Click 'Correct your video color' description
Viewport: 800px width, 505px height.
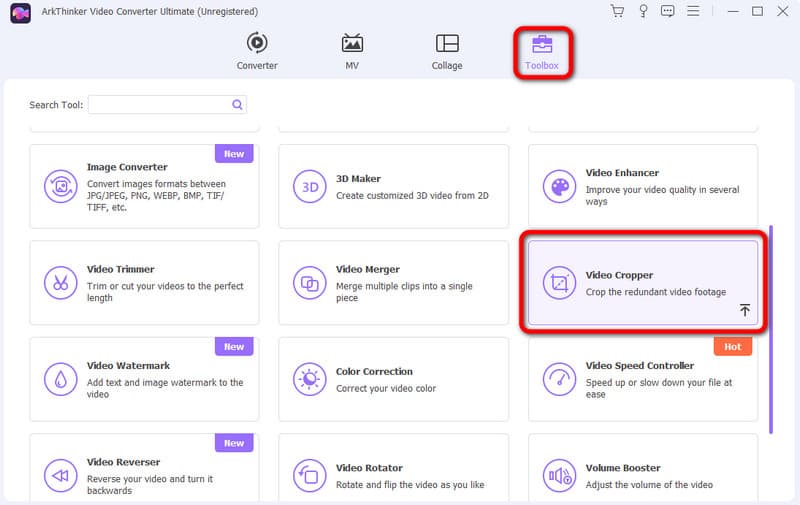tap(386, 388)
